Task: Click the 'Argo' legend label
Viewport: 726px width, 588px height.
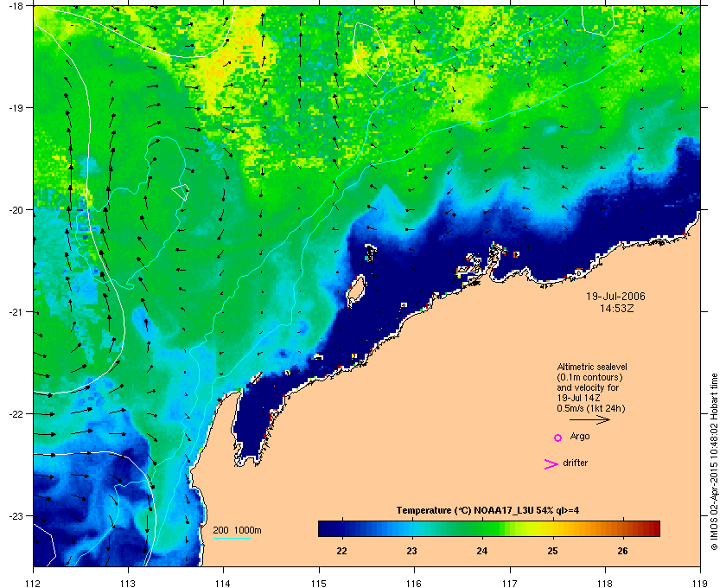Action: 580,437
